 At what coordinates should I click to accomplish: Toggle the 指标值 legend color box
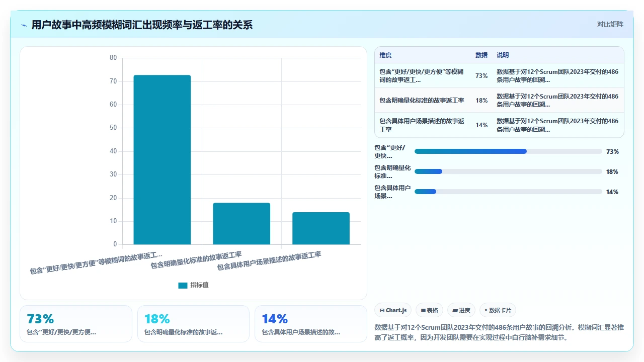tap(183, 285)
